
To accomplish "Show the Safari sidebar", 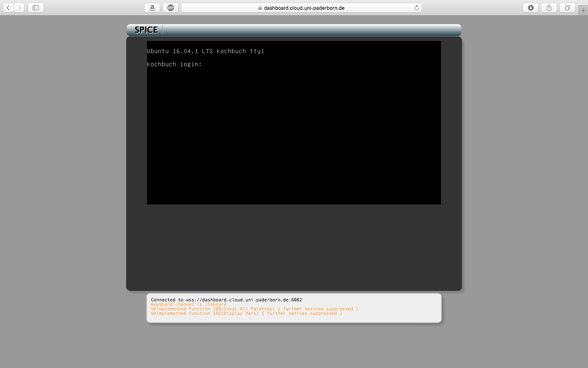I will [x=36, y=8].
